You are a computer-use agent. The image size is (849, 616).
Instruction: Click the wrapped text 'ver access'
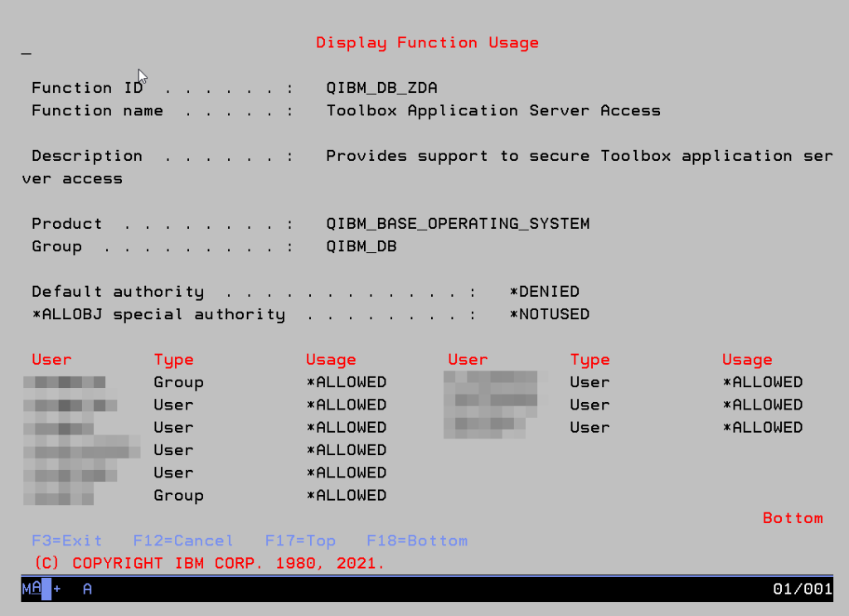click(x=72, y=178)
